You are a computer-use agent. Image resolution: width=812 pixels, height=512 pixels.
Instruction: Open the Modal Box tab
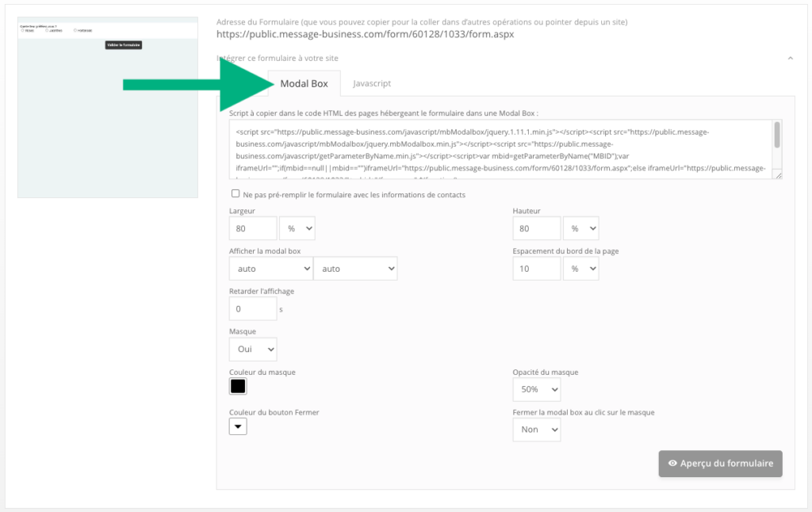[304, 83]
